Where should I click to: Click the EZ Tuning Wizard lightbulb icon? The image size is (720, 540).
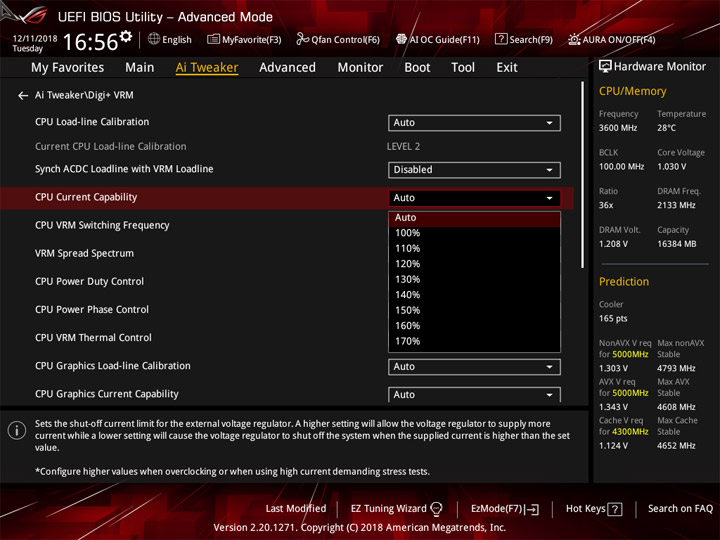tap(436, 509)
